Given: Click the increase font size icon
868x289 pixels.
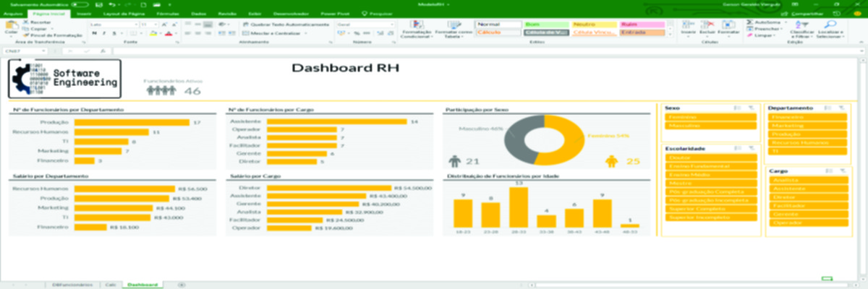Looking at the screenshot, I should tap(164, 24).
